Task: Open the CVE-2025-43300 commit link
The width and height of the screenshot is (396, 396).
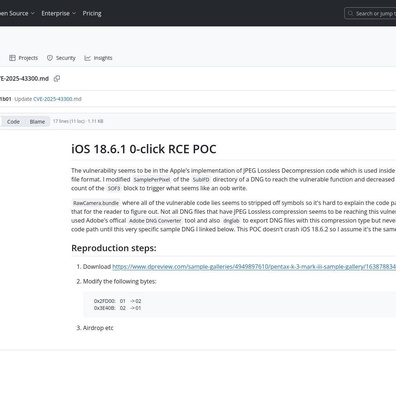Action: coord(53,99)
